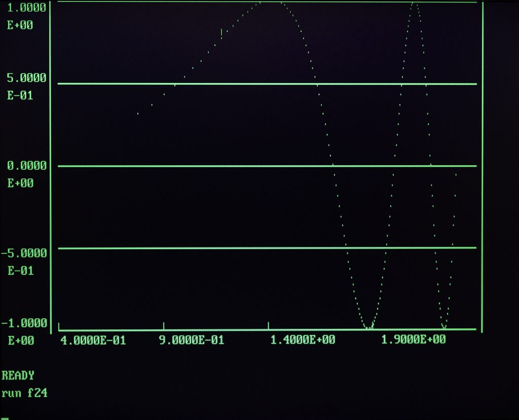Click the 0.0000 E+00 y-axis label
519x420 pixels.
coord(26,174)
